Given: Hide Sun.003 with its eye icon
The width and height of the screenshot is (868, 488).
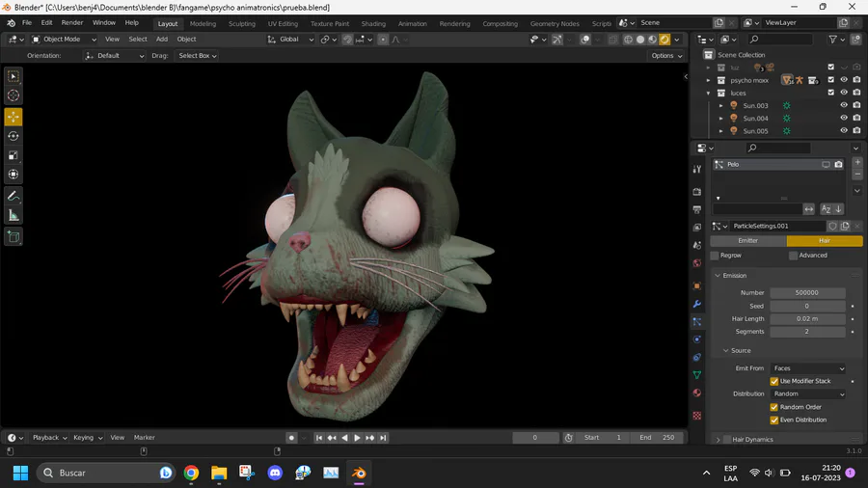Looking at the screenshot, I should pos(844,105).
